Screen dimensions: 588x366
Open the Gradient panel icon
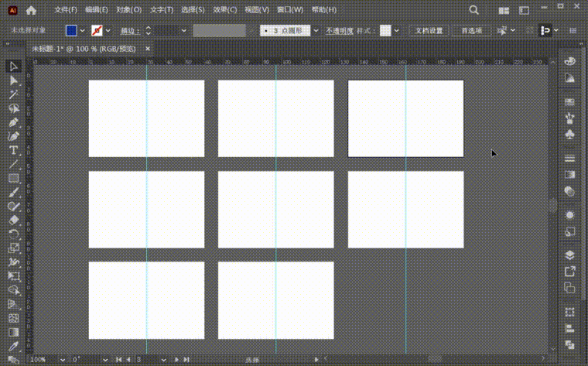coord(569,175)
